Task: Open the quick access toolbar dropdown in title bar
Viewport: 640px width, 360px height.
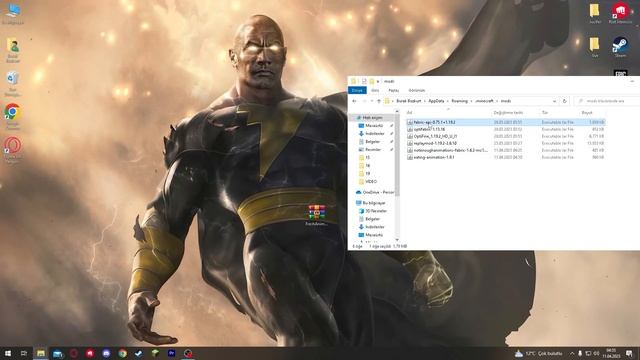Action: [x=378, y=81]
